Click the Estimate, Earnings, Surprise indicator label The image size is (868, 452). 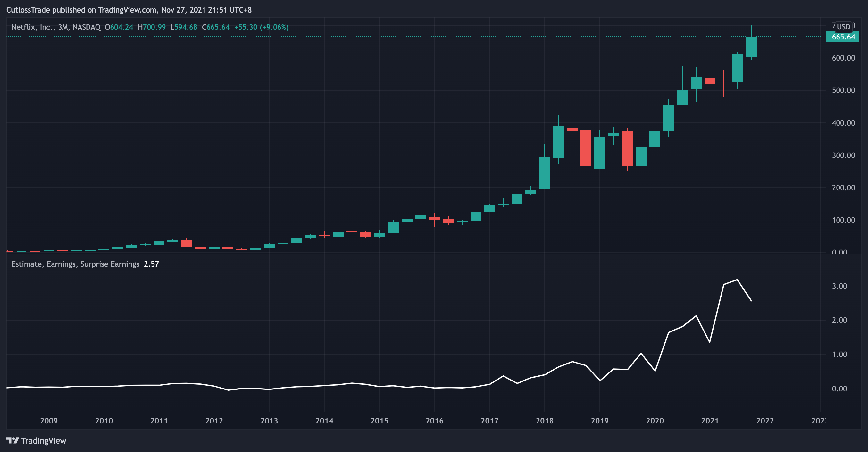tap(75, 264)
